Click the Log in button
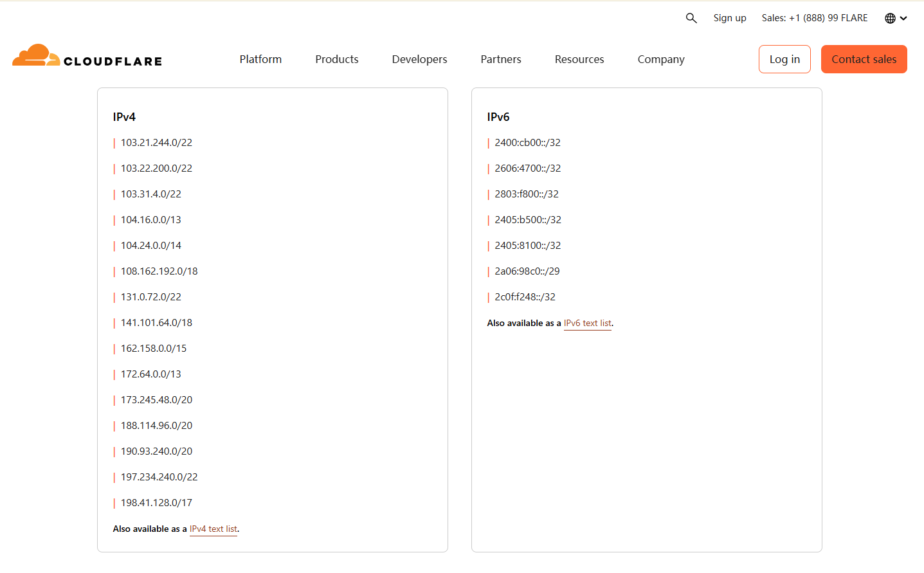Viewport: 924px width, 573px height. [784, 59]
